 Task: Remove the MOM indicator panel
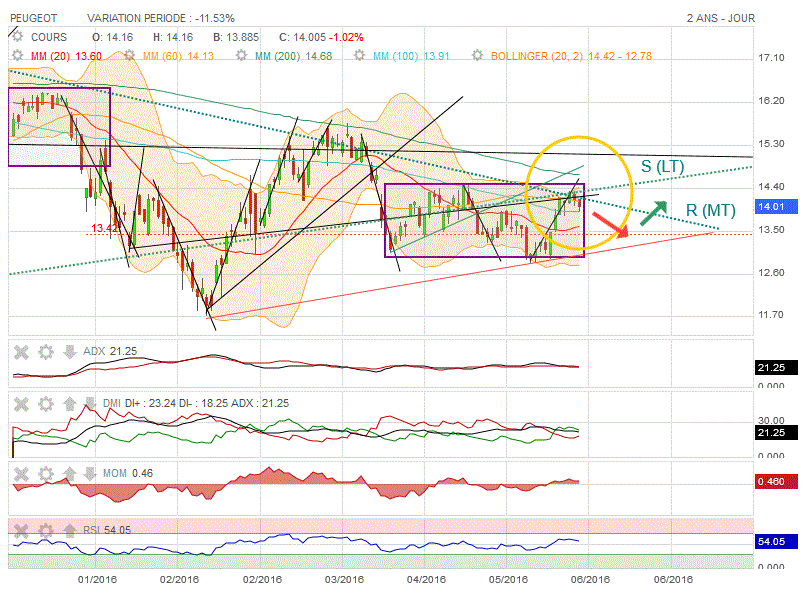pyautogui.click(x=21, y=474)
